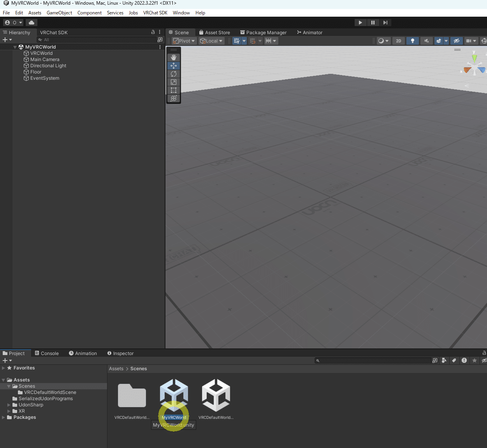Select Main Camera in Hierarchy
The width and height of the screenshot is (487, 448).
(45, 59)
